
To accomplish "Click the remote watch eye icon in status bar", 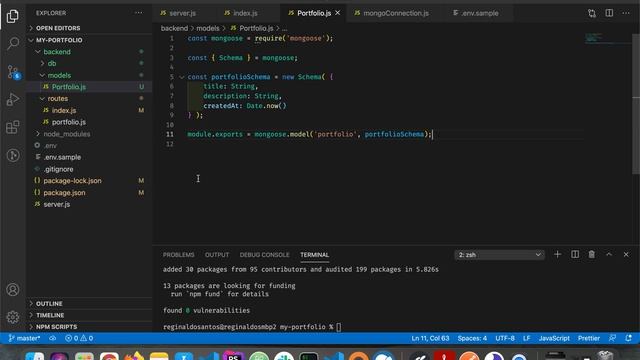I will [x=53, y=338].
